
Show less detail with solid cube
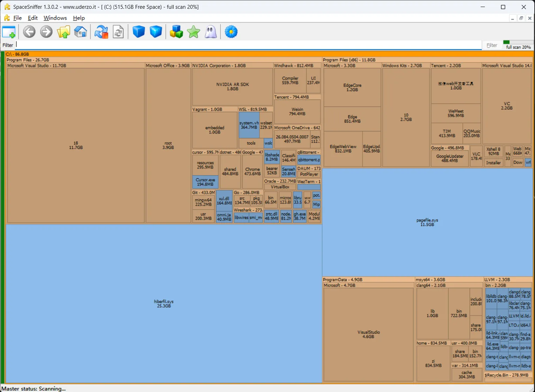(x=139, y=32)
